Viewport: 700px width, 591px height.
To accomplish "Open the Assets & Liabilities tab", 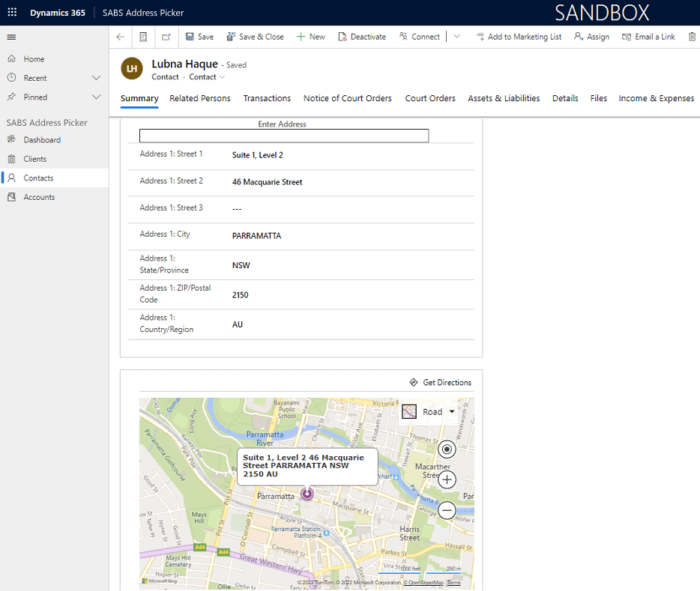I will pos(504,98).
